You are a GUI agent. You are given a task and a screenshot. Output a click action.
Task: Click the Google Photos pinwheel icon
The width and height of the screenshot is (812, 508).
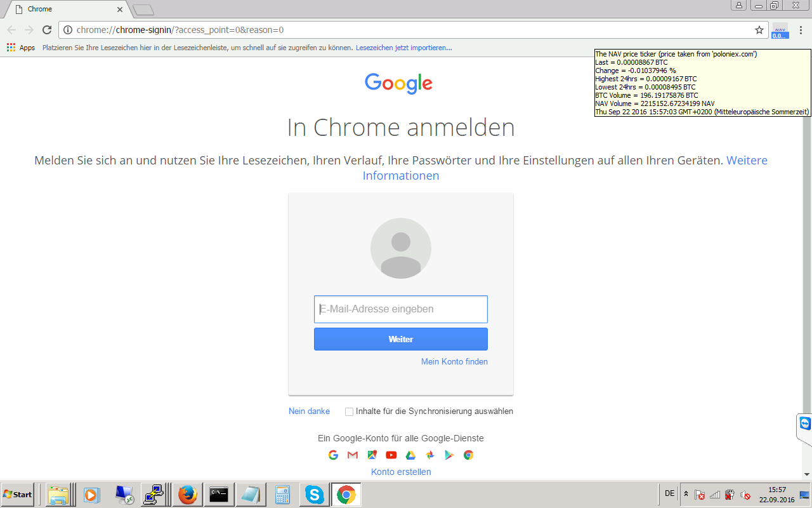[x=430, y=455]
